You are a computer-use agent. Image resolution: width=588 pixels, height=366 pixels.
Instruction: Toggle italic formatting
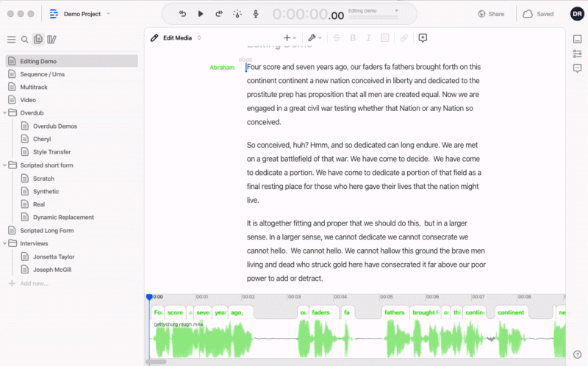[x=369, y=38]
